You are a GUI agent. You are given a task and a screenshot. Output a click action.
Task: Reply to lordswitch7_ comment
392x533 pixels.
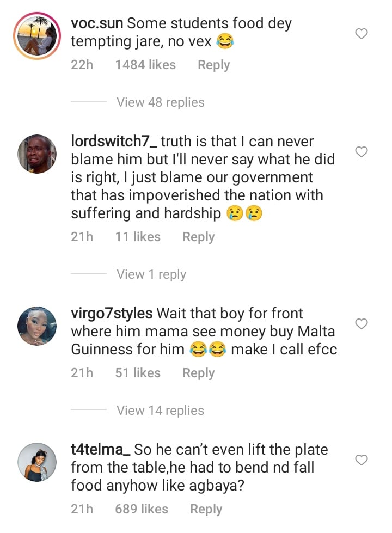(198, 237)
